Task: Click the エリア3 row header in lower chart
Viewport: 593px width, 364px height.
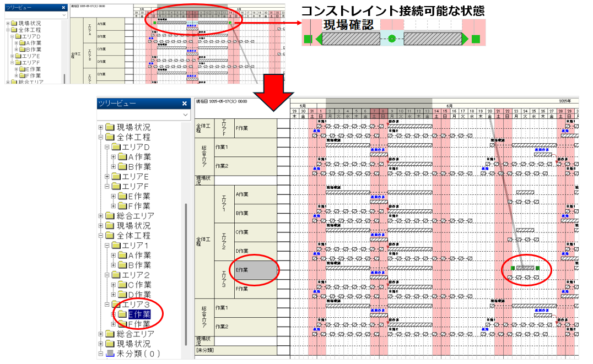Action: (x=224, y=279)
